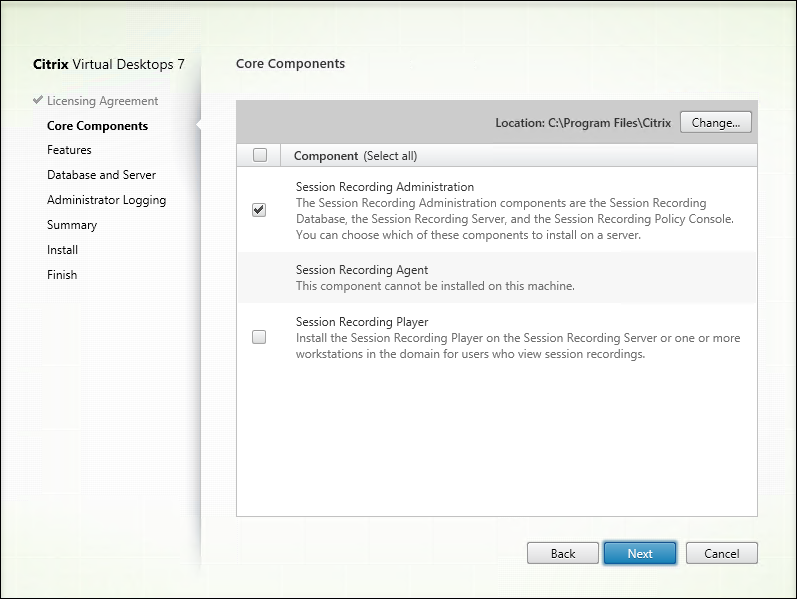Select the Core Components step
Image resolution: width=797 pixels, height=599 pixels.
(97, 126)
